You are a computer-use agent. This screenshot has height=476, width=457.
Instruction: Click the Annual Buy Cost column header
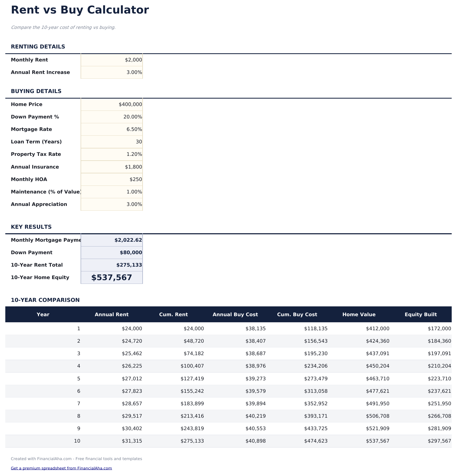coord(235,315)
